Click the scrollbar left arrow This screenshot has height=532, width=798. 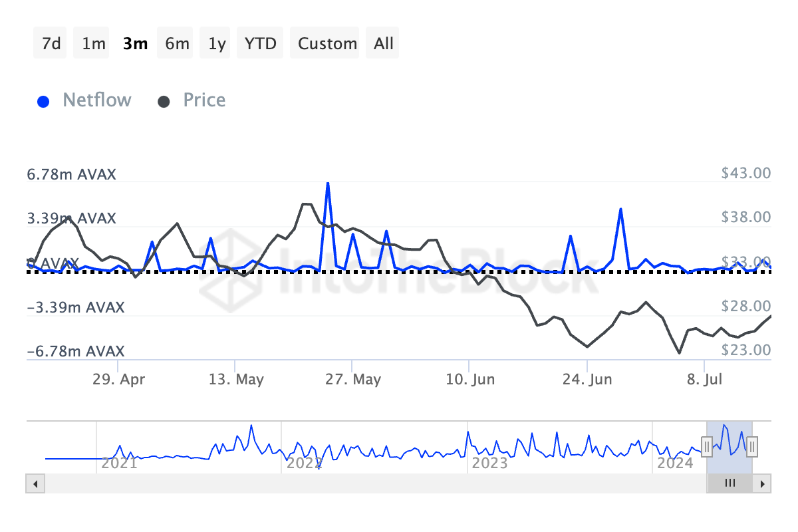click(34, 483)
